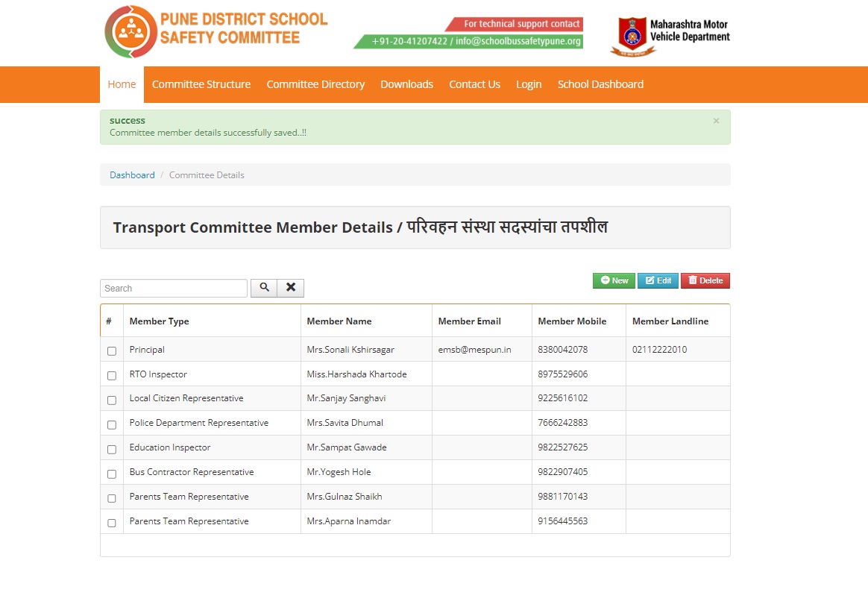Click the magnifier search icon button
The image size is (868, 613).
(x=264, y=288)
